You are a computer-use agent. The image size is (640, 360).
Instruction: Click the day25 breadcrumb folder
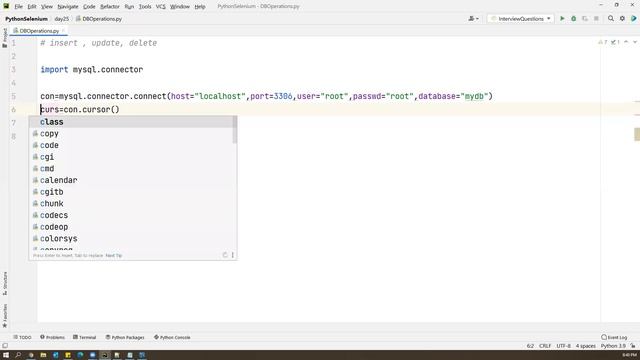[x=62, y=19]
